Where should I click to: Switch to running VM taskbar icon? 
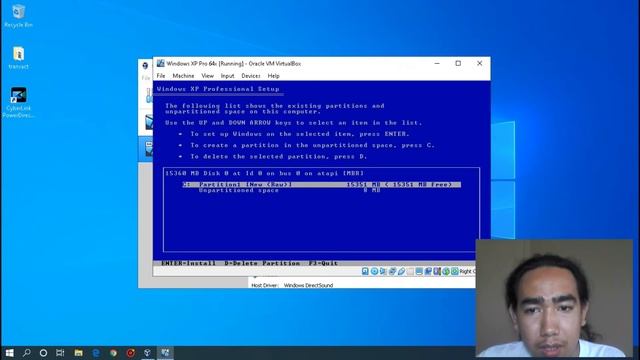(x=165, y=353)
